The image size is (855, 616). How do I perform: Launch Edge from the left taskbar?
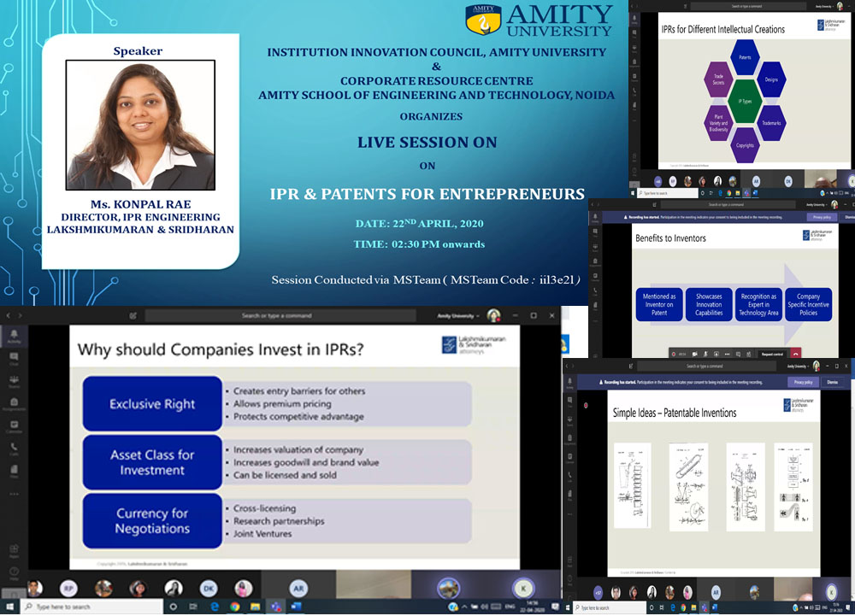click(x=215, y=607)
